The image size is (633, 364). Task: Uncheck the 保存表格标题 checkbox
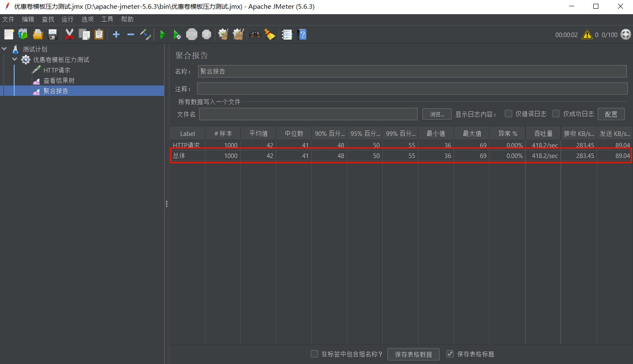point(450,354)
